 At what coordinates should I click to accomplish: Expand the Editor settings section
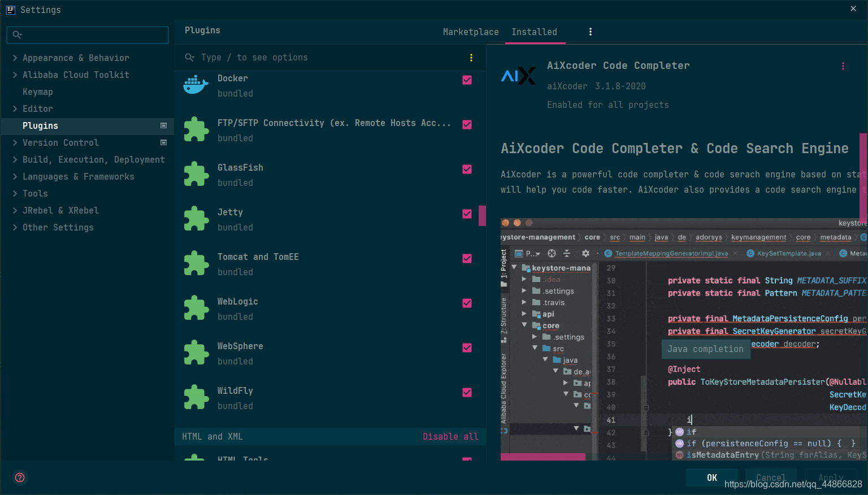(15, 108)
